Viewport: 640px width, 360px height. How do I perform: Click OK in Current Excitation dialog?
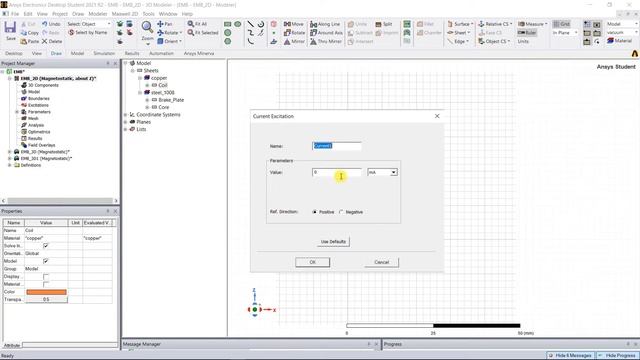313,262
